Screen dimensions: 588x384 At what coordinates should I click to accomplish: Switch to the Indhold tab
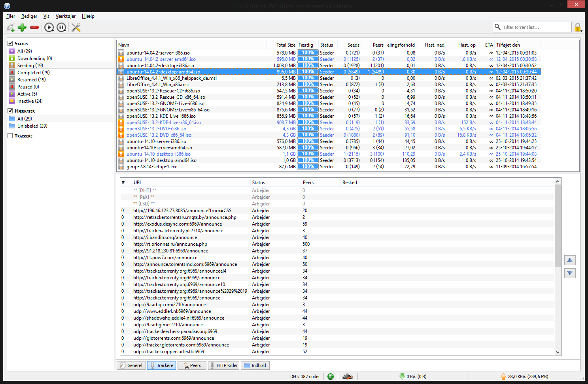255,365
